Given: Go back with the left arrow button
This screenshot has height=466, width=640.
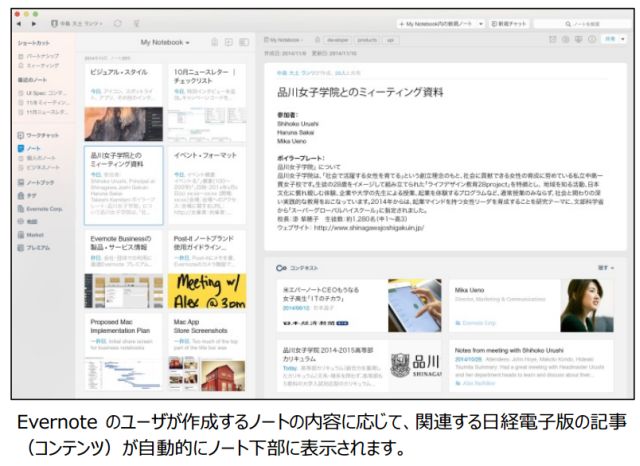Looking at the screenshot, I should point(19,24).
